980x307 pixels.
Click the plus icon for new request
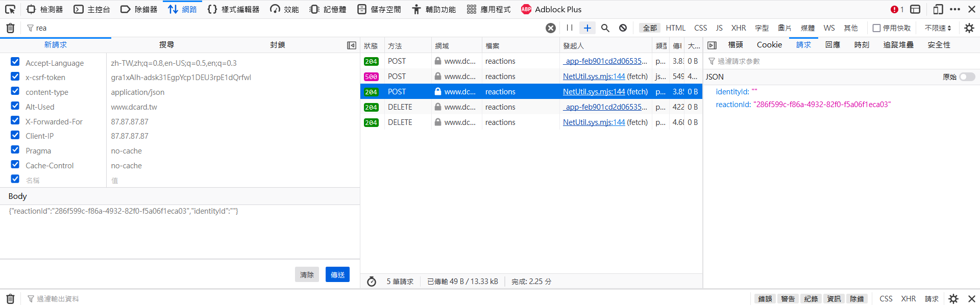(587, 28)
